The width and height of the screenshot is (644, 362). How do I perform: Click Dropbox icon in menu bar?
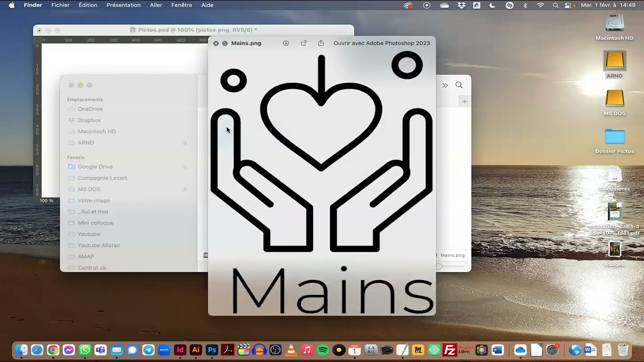pyautogui.click(x=461, y=5)
